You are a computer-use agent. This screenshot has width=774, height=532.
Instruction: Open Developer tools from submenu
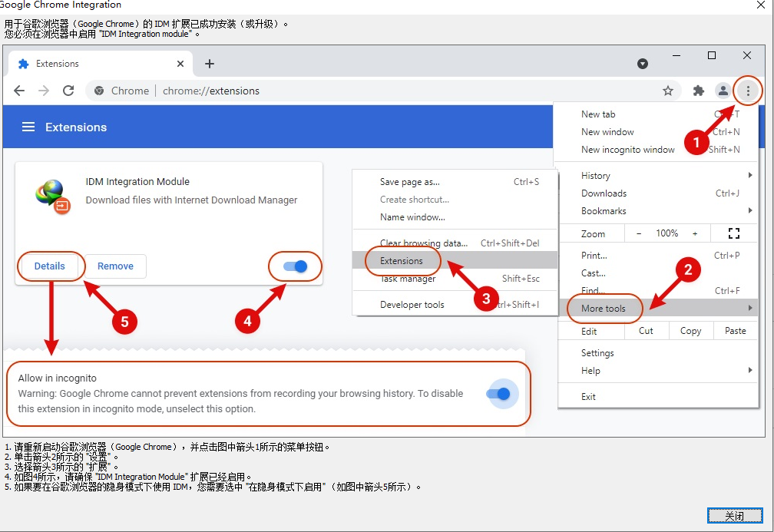[455, 305]
